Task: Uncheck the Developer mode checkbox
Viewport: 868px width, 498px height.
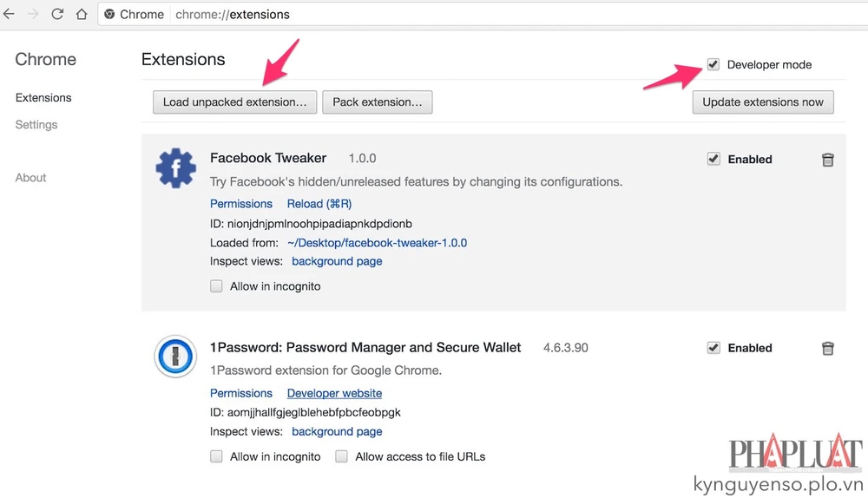Action: [713, 64]
